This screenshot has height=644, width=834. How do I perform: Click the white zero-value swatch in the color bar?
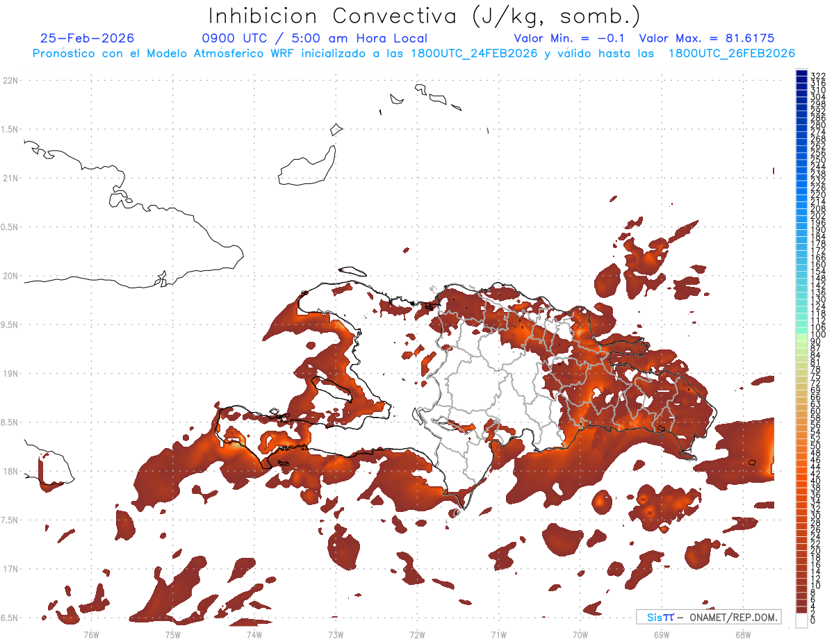pyautogui.click(x=801, y=620)
